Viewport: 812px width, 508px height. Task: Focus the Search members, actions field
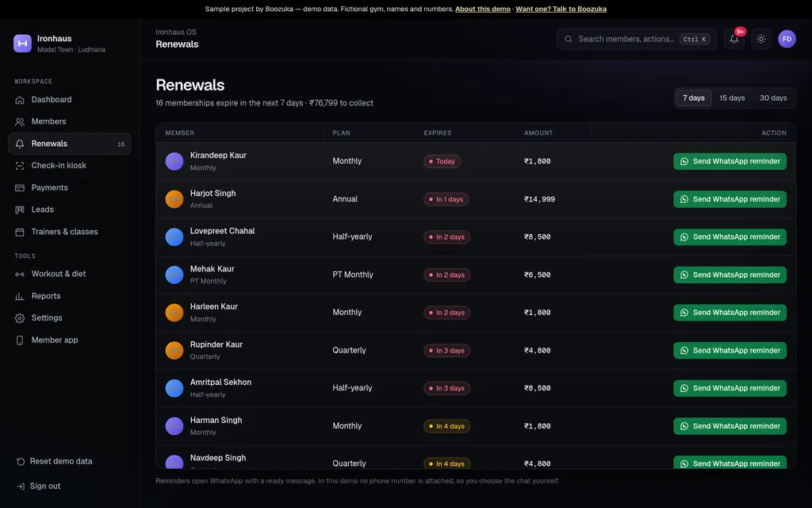click(637, 39)
